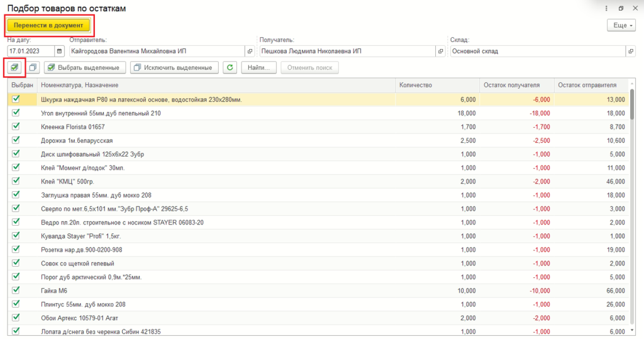Uncheck the 'Шкурка наждачная P80' row checkbox
This screenshot has height=339, width=644.
tap(16, 99)
